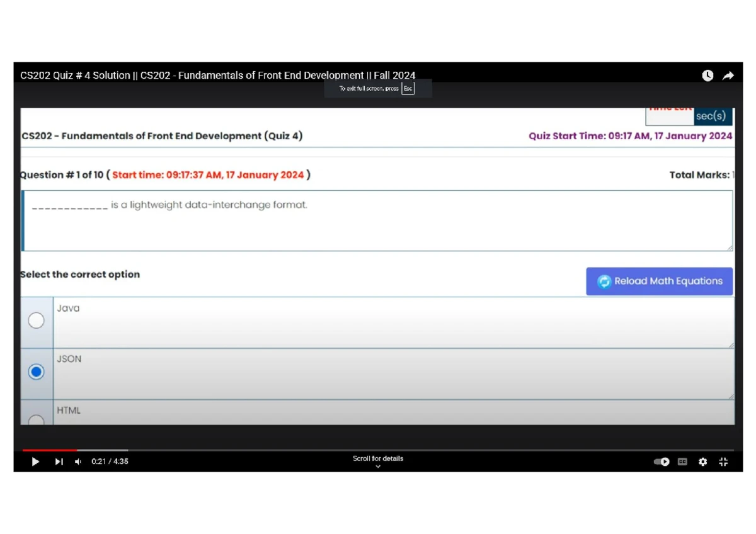The width and height of the screenshot is (756, 534).
Task: Select the Java answer radio button
Action: coord(36,320)
